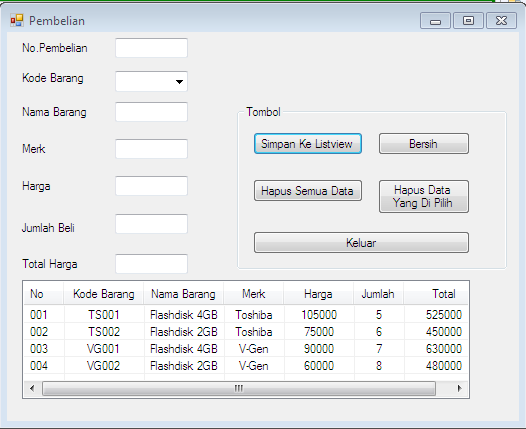Minimize the Pembelian window
Viewport: 526px width, 429px height.
pyautogui.click(x=435, y=21)
